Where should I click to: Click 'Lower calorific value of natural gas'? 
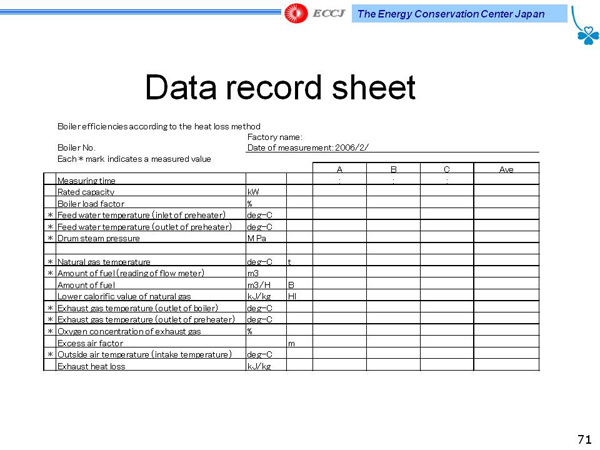(124, 296)
